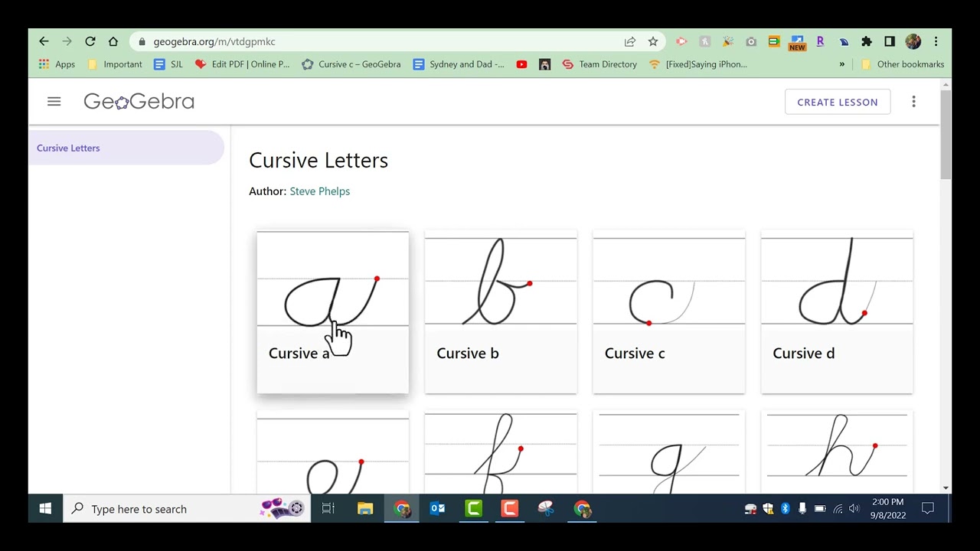Open the Chrome profile avatar
The height and width of the screenshot is (551, 980).
tap(913, 41)
